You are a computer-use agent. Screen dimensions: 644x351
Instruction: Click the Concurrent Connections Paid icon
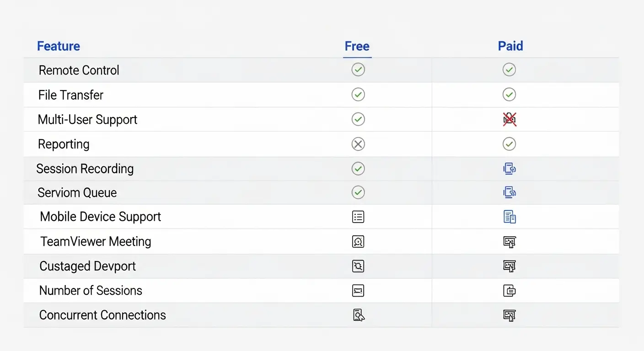[510, 315]
